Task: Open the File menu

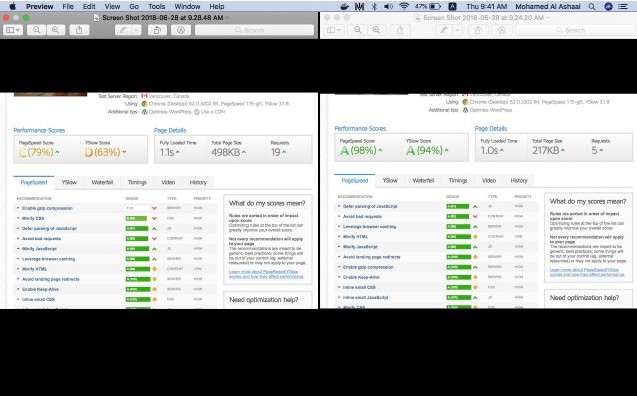Action: pyautogui.click(x=68, y=6)
